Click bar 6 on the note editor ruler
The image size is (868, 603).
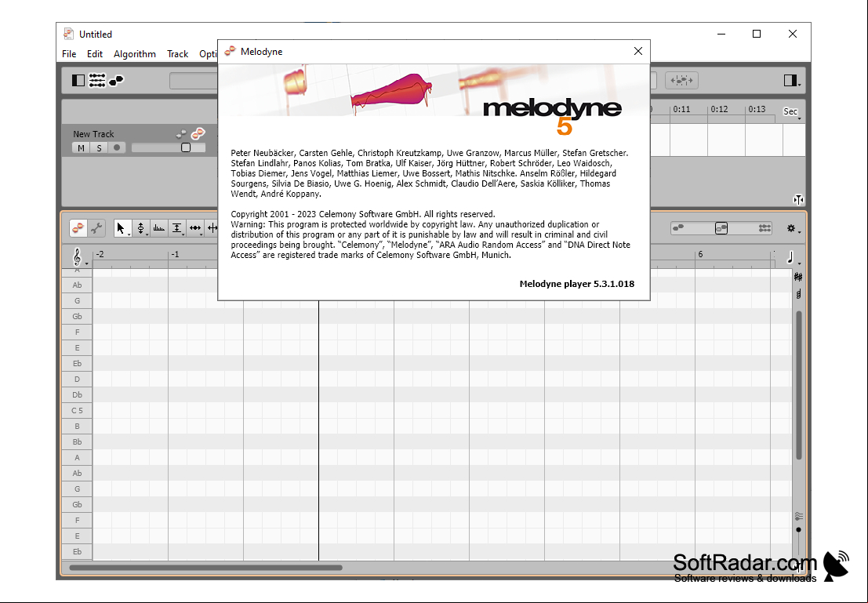[700, 255]
